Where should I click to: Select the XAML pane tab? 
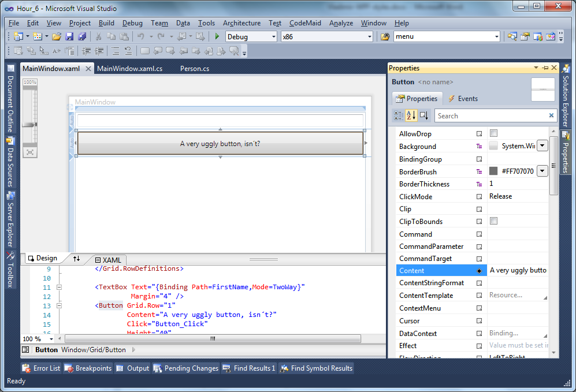click(x=109, y=260)
